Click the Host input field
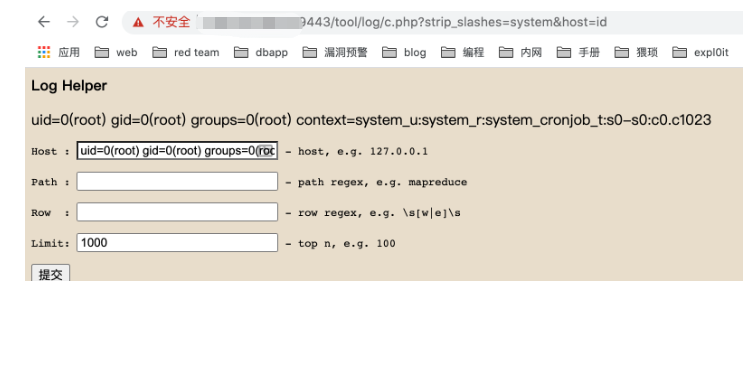The height and width of the screenshot is (366, 750). (177, 151)
